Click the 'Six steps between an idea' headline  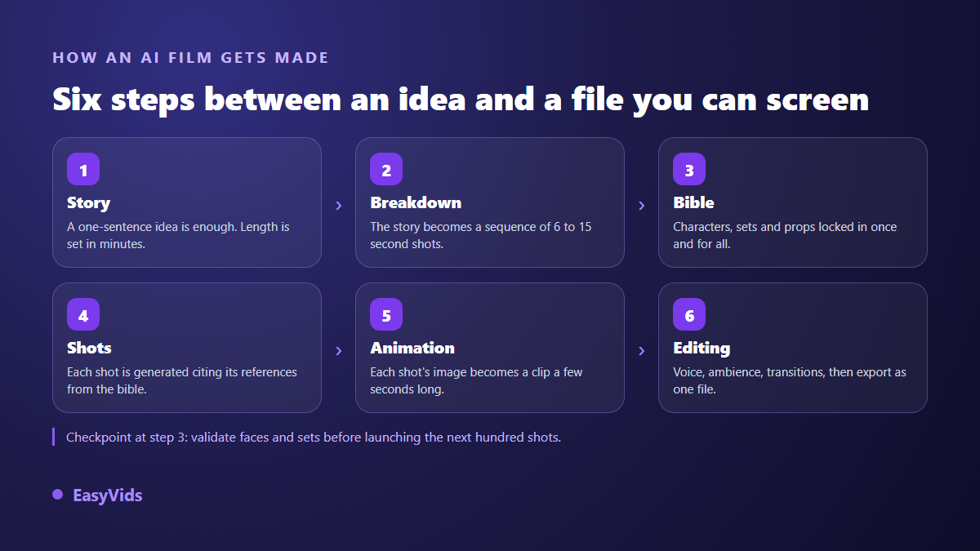(x=461, y=100)
